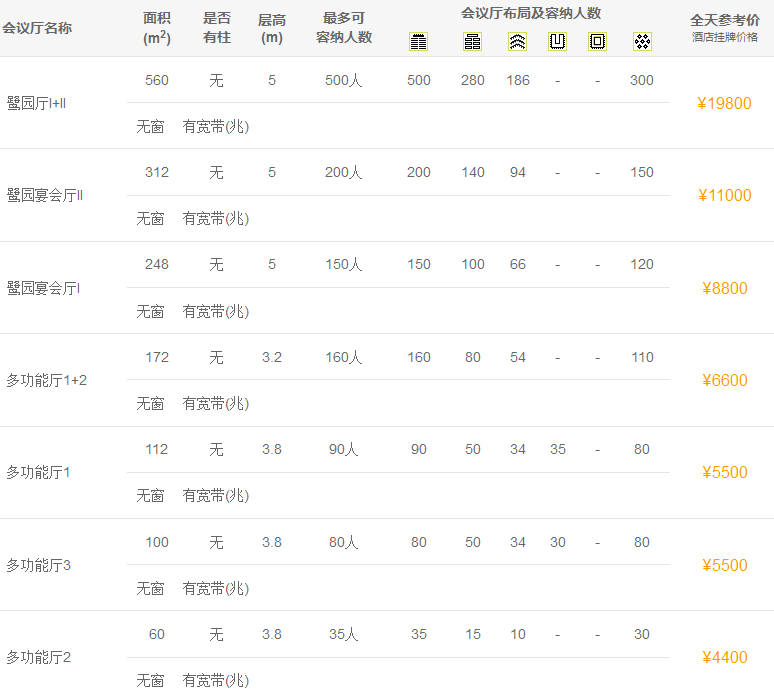774x694 pixels.
Task: Click the fishbone chevron layout icon
Action: (517, 41)
